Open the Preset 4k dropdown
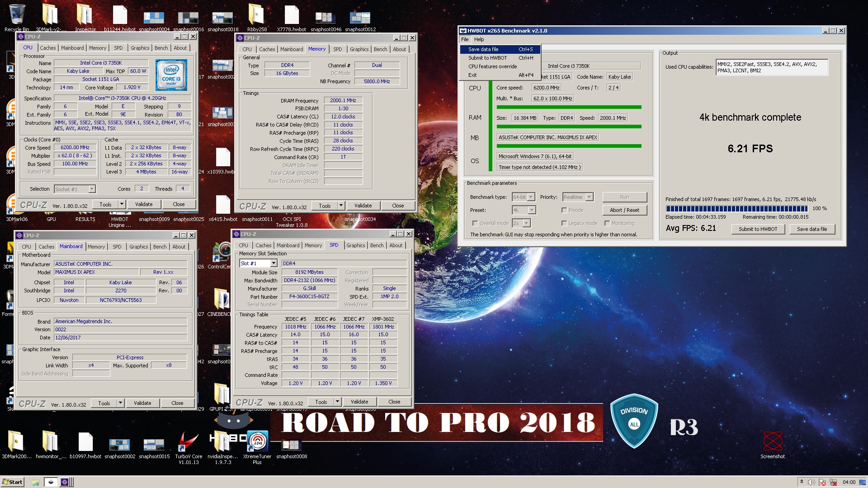Screen dimensions: 868x488 pos(524,210)
